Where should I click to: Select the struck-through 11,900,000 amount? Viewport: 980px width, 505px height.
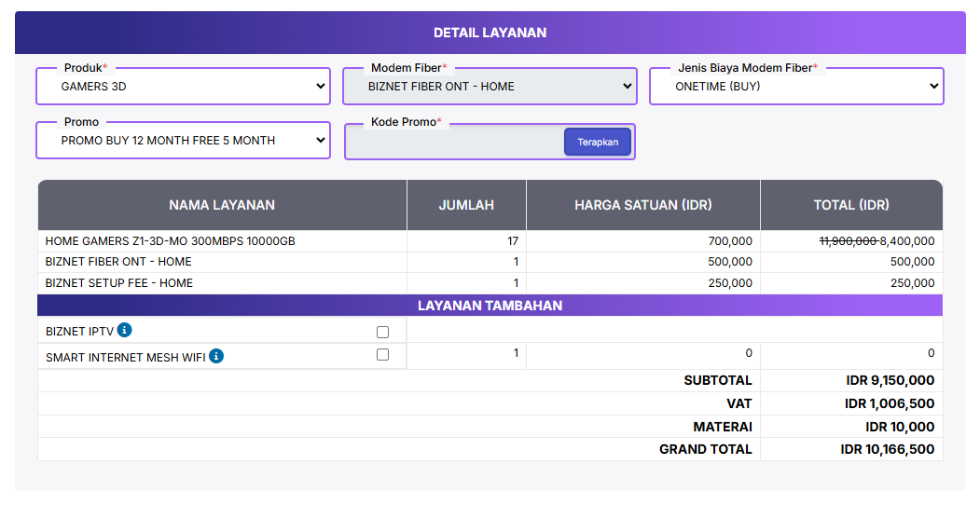(x=849, y=241)
